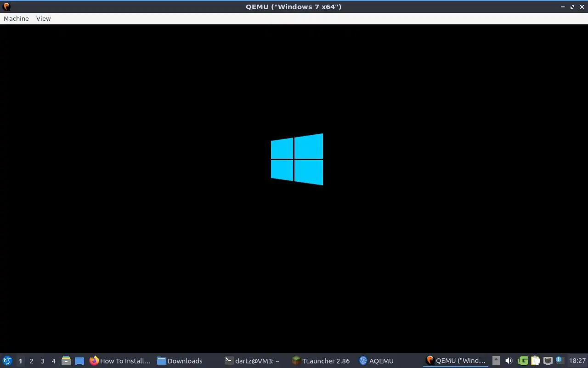Switch to workspace 2
This screenshot has width=588, height=368.
point(31,361)
